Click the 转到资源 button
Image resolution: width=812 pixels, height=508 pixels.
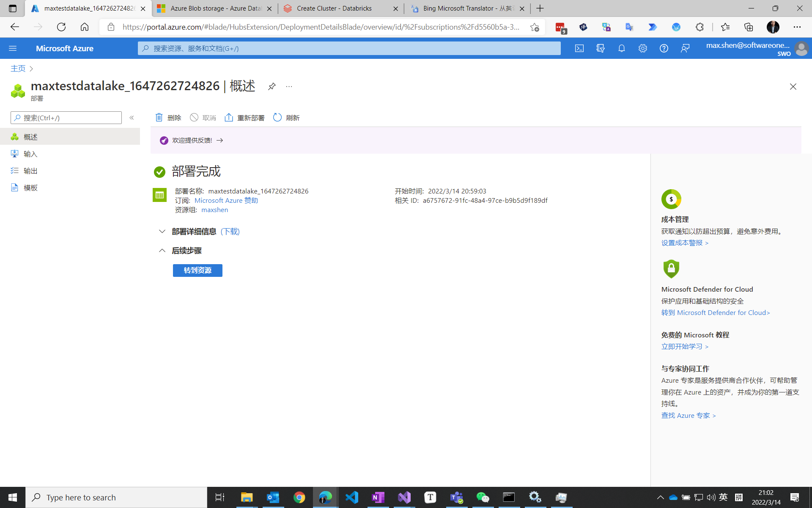point(197,270)
